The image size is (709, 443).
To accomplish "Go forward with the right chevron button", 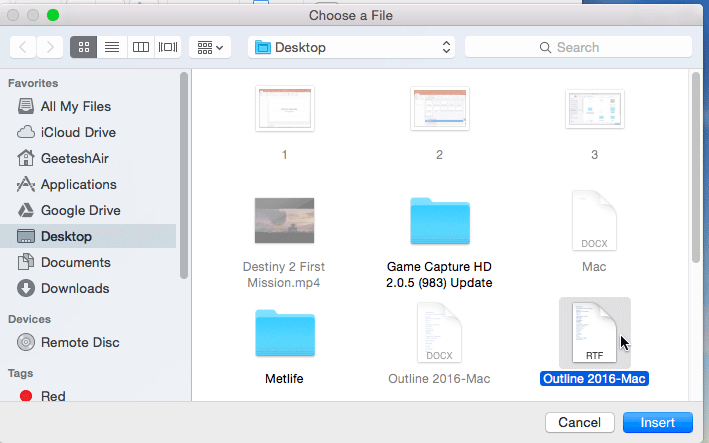I will coord(50,47).
